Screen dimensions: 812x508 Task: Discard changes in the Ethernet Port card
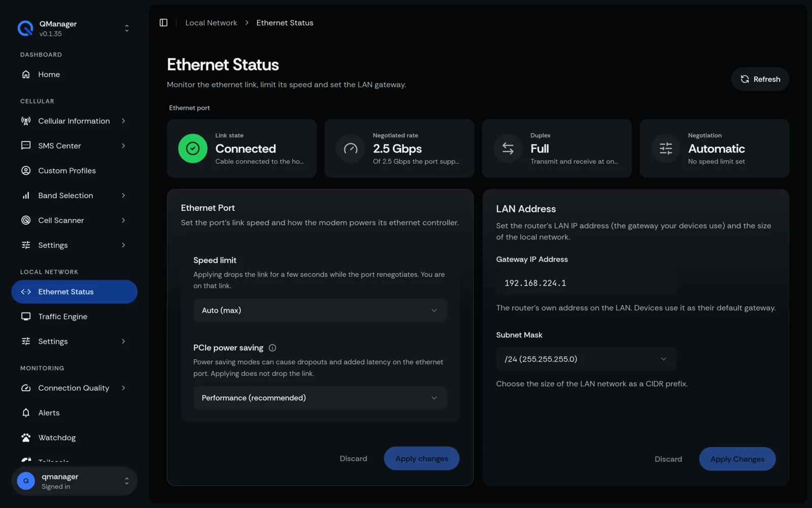(x=353, y=459)
